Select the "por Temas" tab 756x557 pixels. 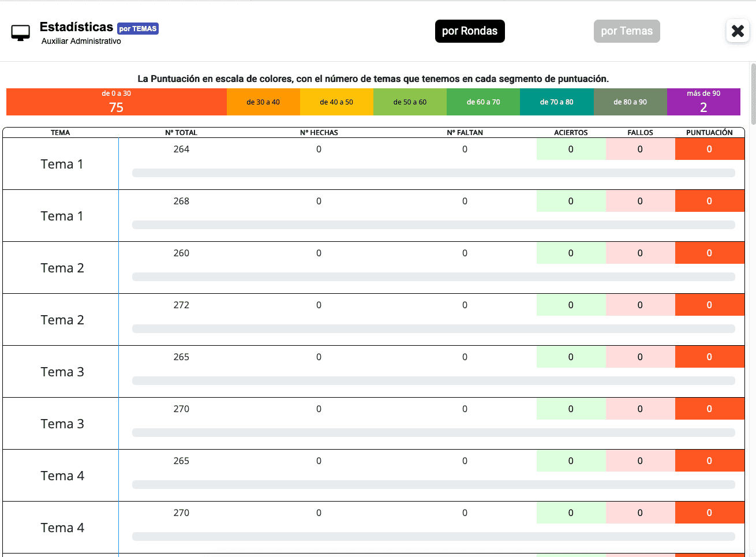coord(626,31)
